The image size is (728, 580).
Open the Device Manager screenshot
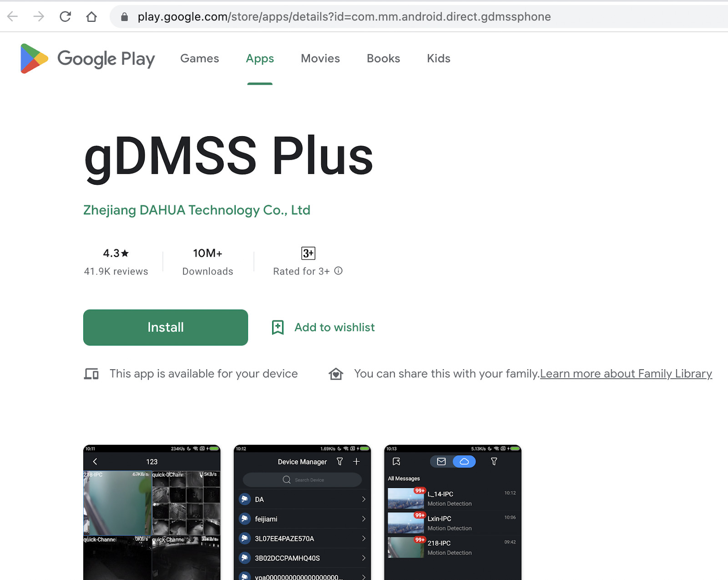pyautogui.click(x=302, y=512)
